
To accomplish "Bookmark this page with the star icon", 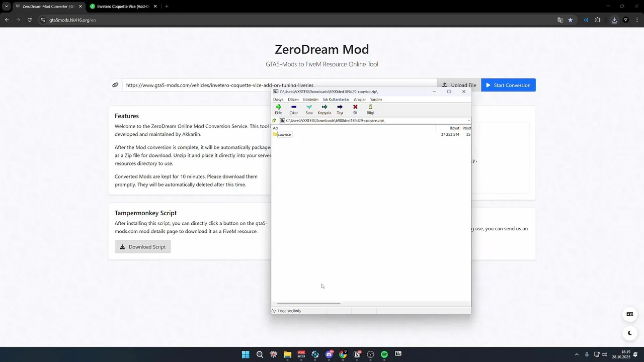I will point(570,20).
